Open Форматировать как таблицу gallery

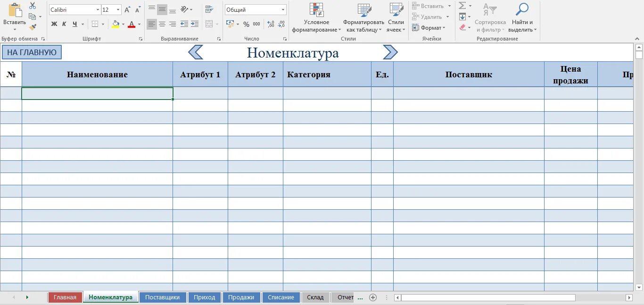[363, 18]
